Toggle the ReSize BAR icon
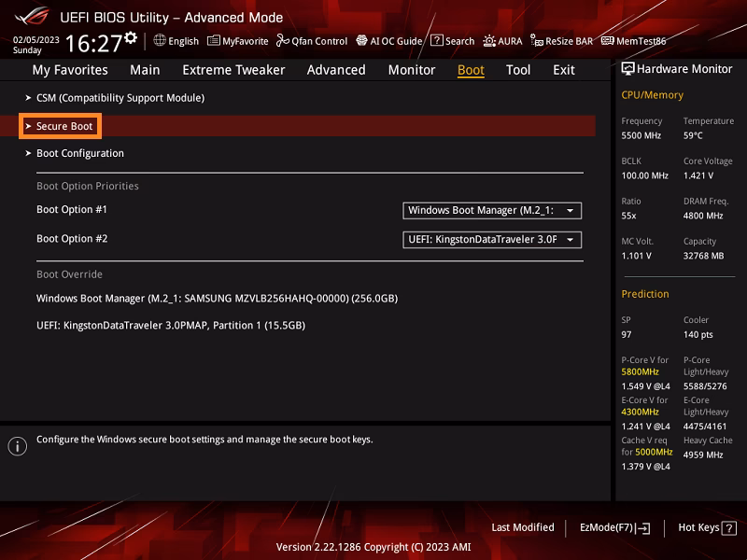The image size is (747, 560). click(537, 41)
